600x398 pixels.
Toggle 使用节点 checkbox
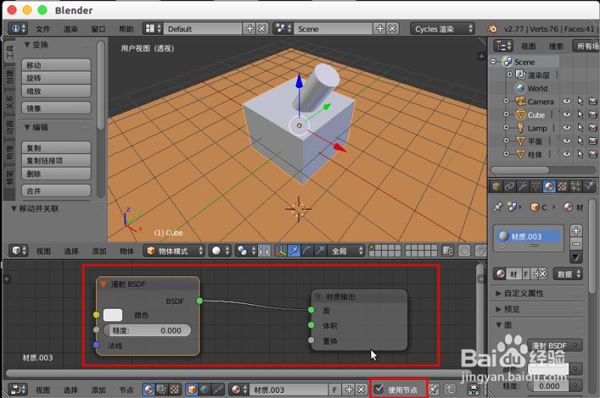click(379, 389)
